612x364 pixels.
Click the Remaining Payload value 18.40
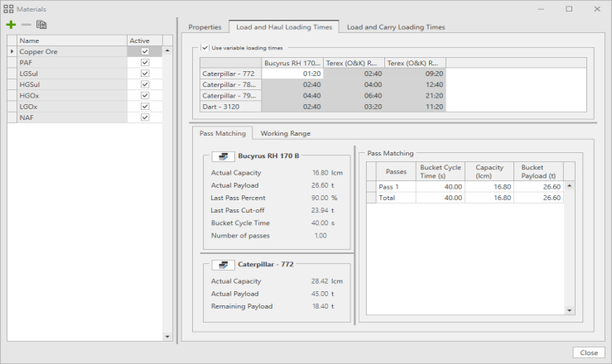[320, 306]
